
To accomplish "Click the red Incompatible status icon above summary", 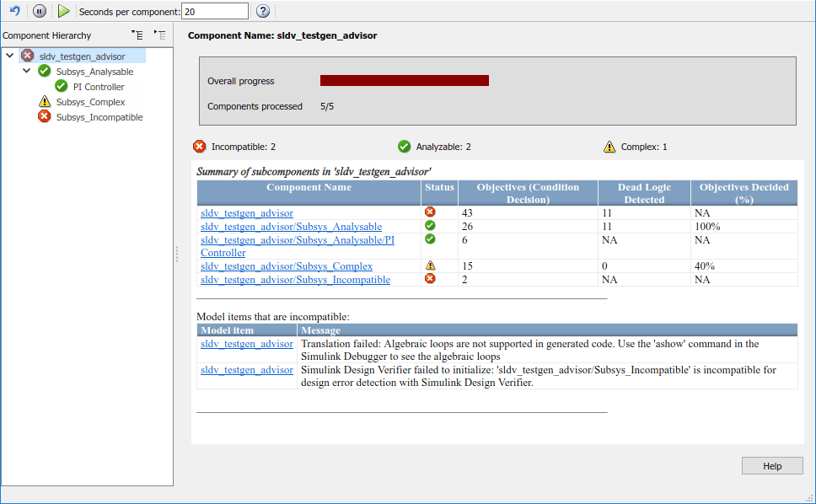I will pyautogui.click(x=199, y=147).
